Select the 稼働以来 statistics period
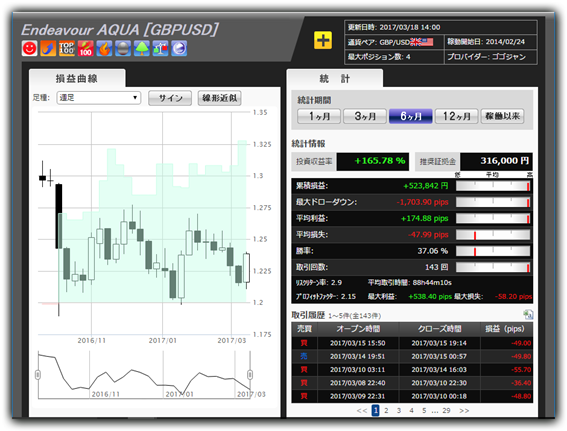The width and height of the screenshot is (567, 431). click(x=503, y=116)
